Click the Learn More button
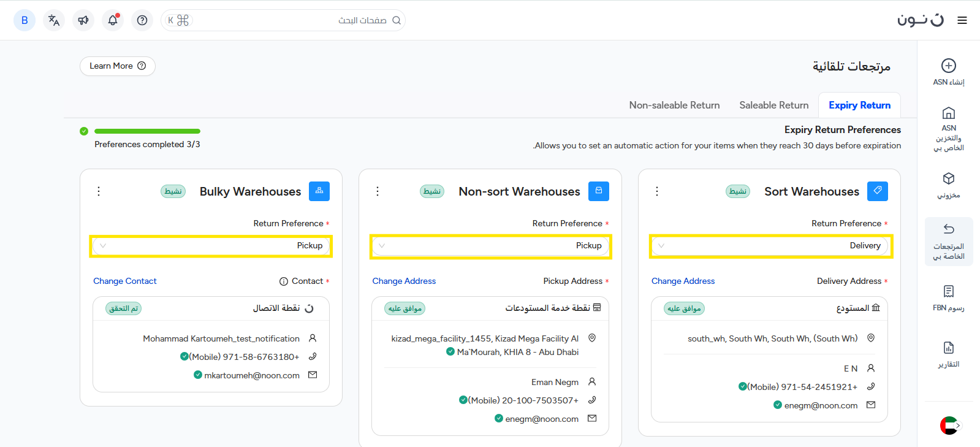 tap(117, 66)
